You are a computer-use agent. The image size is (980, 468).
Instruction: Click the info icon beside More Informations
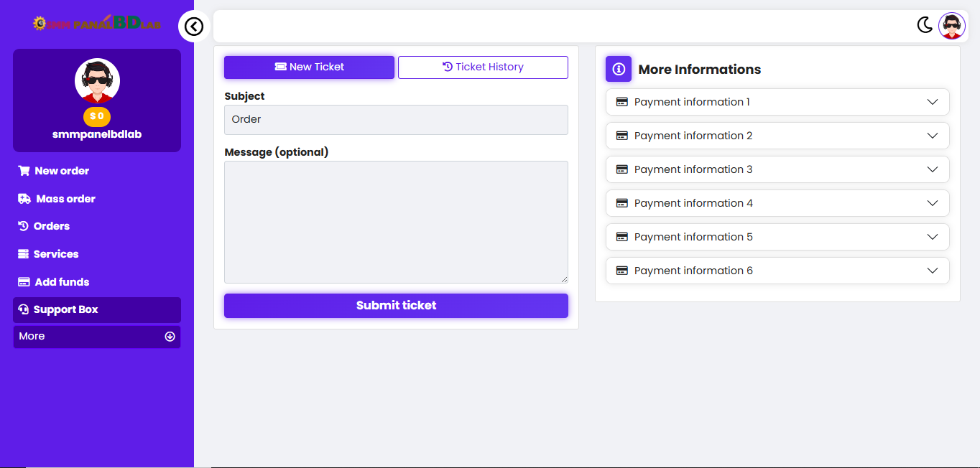619,69
